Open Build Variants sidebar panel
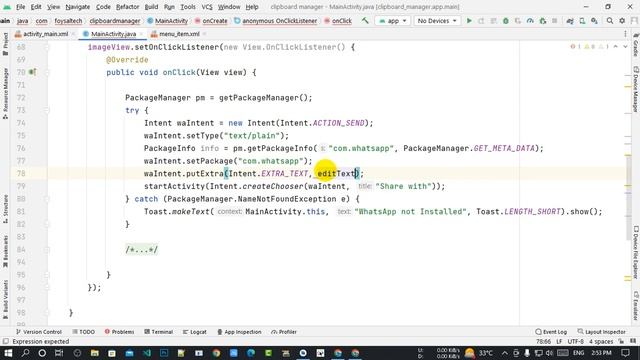 coord(5,299)
